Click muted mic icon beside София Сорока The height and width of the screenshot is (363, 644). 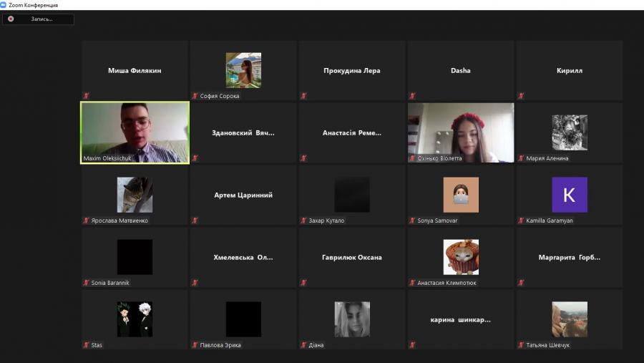point(195,96)
